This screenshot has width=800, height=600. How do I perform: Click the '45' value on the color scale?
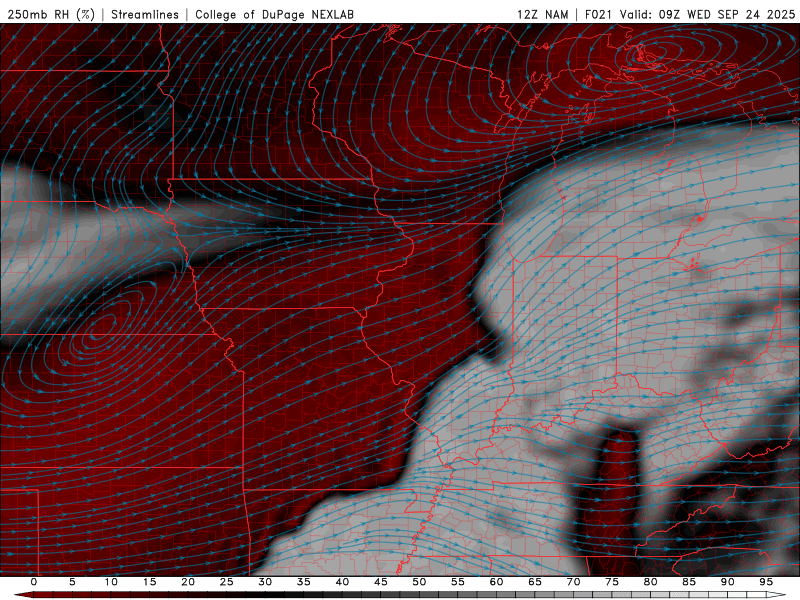[x=381, y=582]
